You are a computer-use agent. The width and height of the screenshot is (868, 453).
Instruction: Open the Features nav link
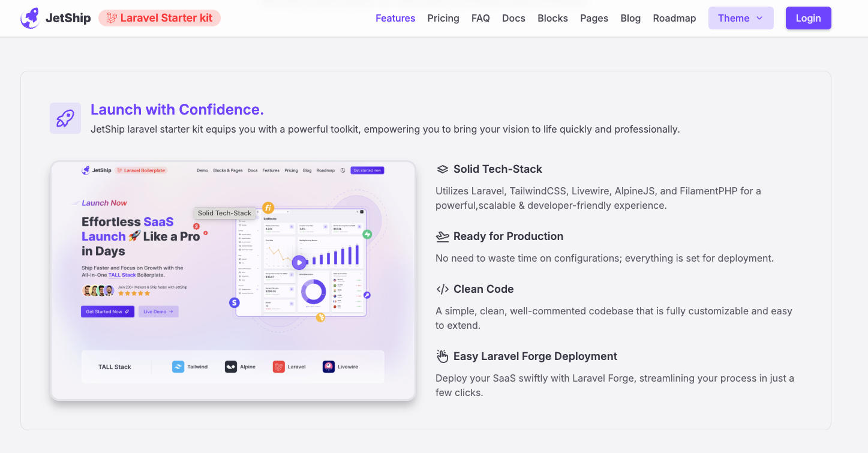click(395, 18)
